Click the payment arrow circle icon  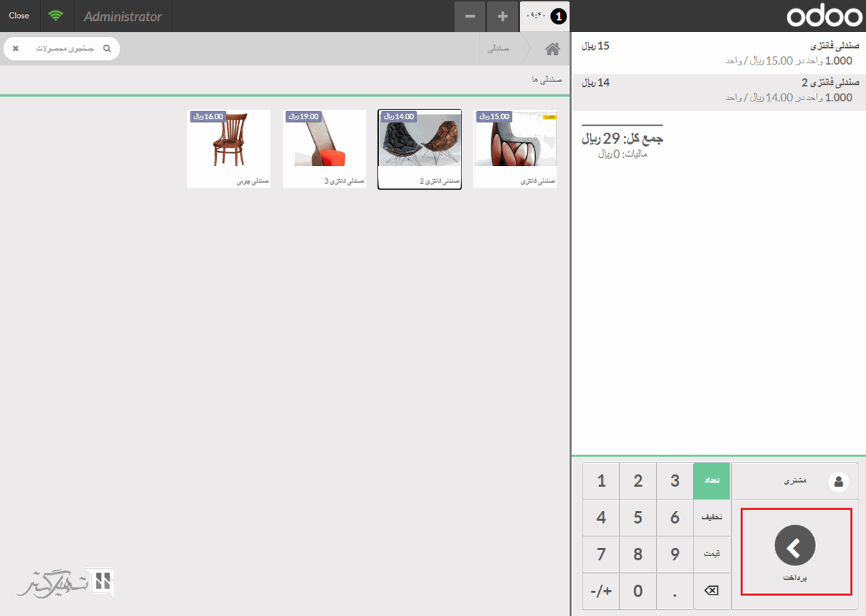click(795, 547)
